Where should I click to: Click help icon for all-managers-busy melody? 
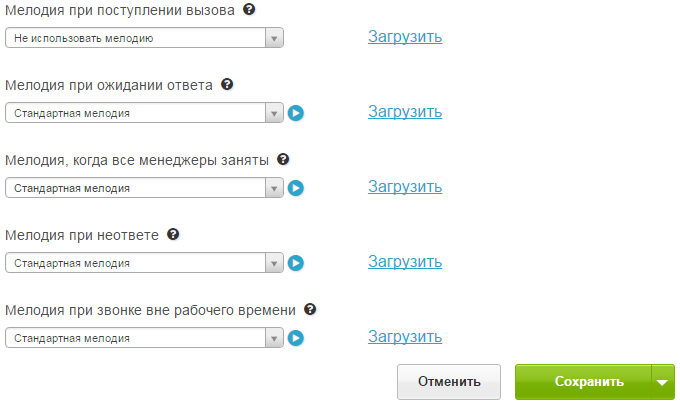(x=283, y=159)
